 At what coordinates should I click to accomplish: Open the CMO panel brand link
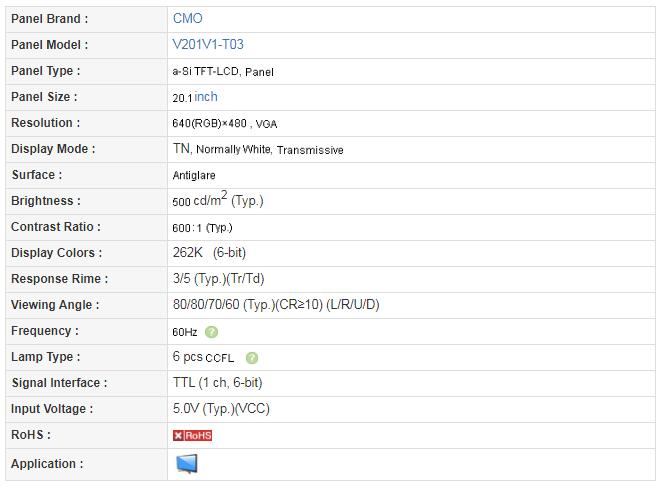point(187,18)
